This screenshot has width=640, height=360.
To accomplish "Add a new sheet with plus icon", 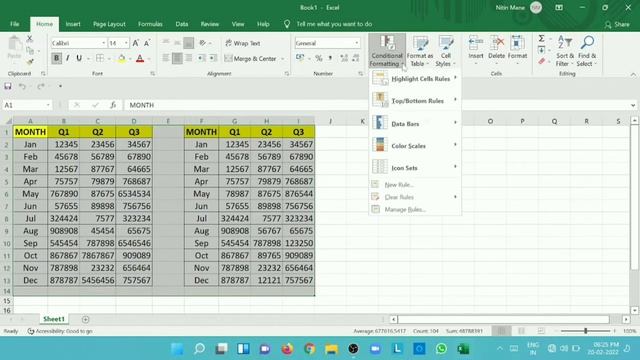I will (x=85, y=319).
